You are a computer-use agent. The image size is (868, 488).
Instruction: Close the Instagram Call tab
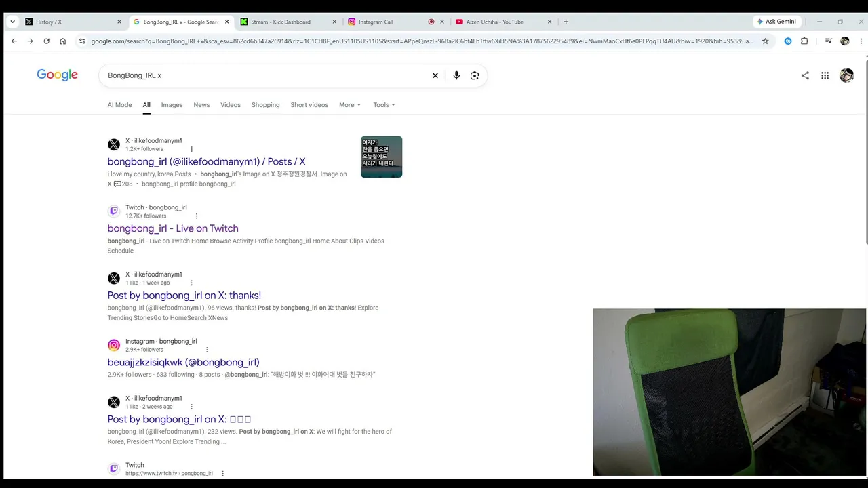pos(442,22)
